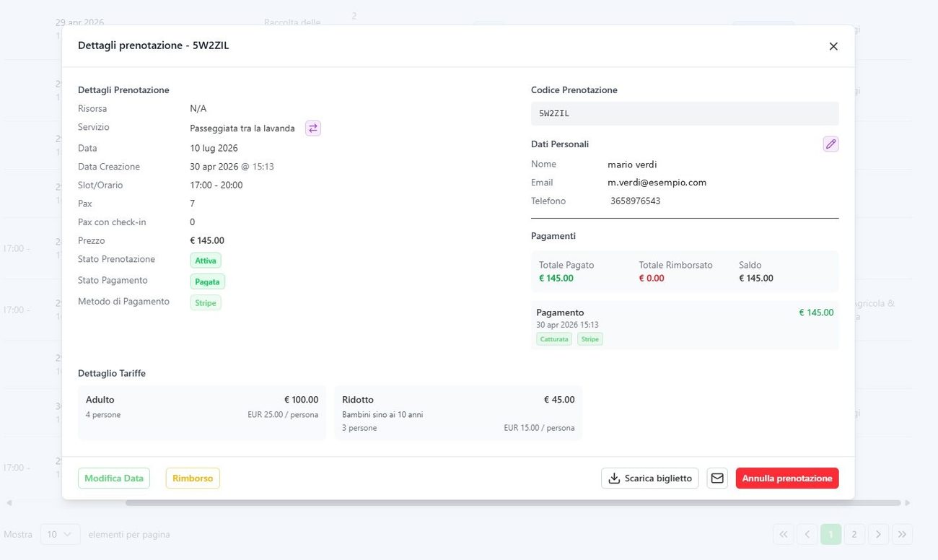Click the Ridotto tariff card
The height and width of the screenshot is (560, 938).
(x=458, y=413)
